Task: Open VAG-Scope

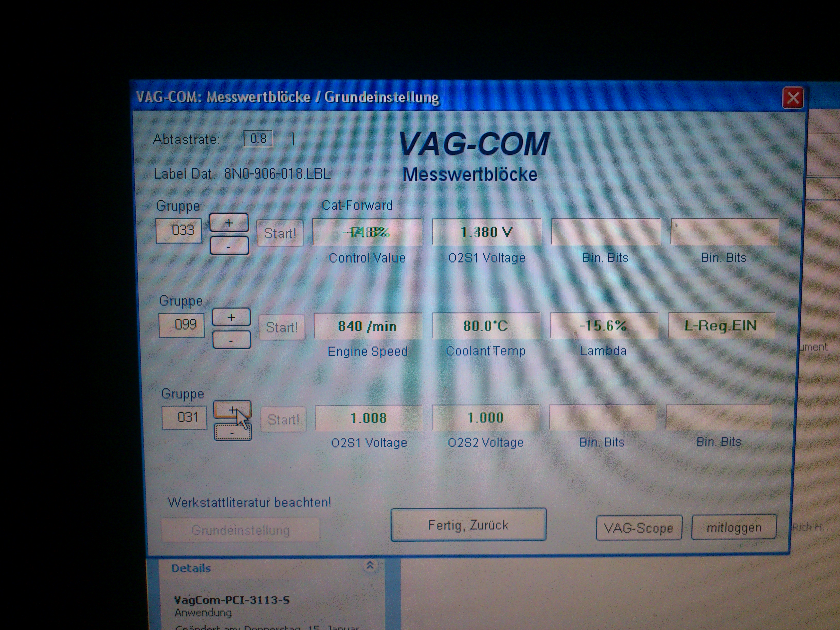Action: pyautogui.click(x=639, y=528)
